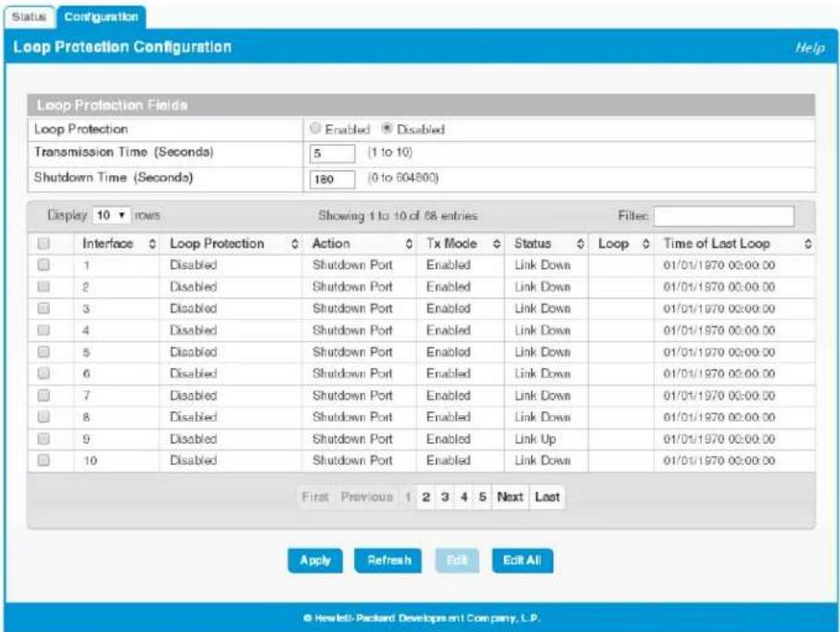
Task: Sort by Time of Last Loop arrows
Action: [x=808, y=245]
